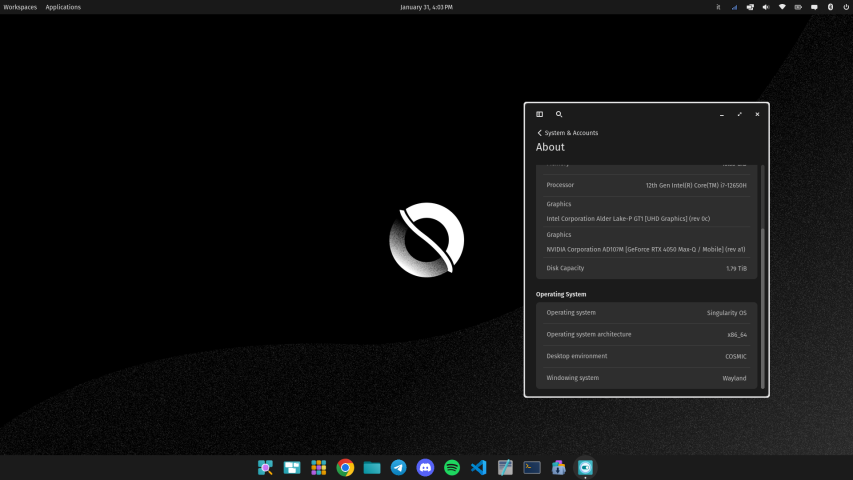Launch Spotify from the dock
Screen dimensions: 853x480
pyautogui.click(x=452, y=467)
